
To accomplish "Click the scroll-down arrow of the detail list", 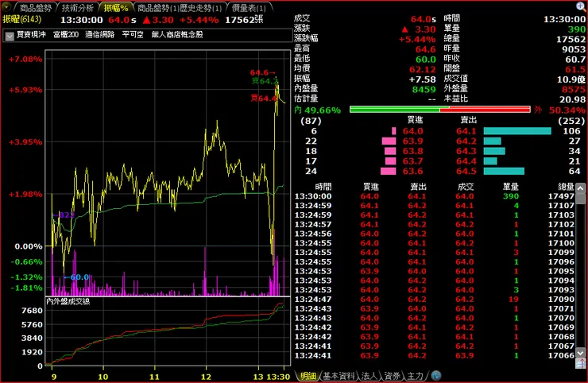I will [x=581, y=353].
